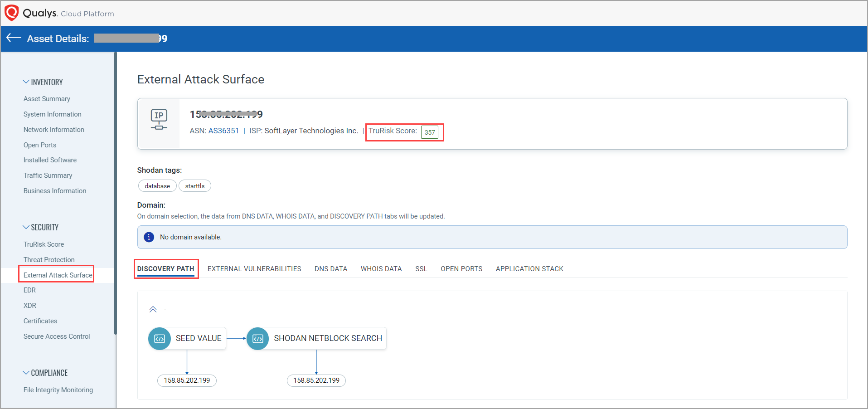
Task: Switch to the SSL tab
Action: point(421,269)
